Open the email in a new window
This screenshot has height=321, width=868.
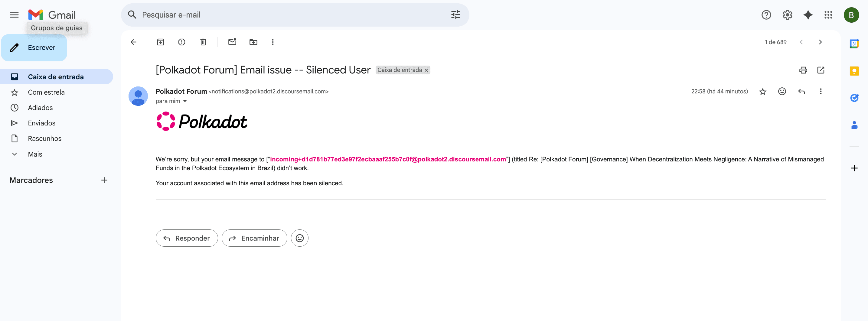coord(821,70)
